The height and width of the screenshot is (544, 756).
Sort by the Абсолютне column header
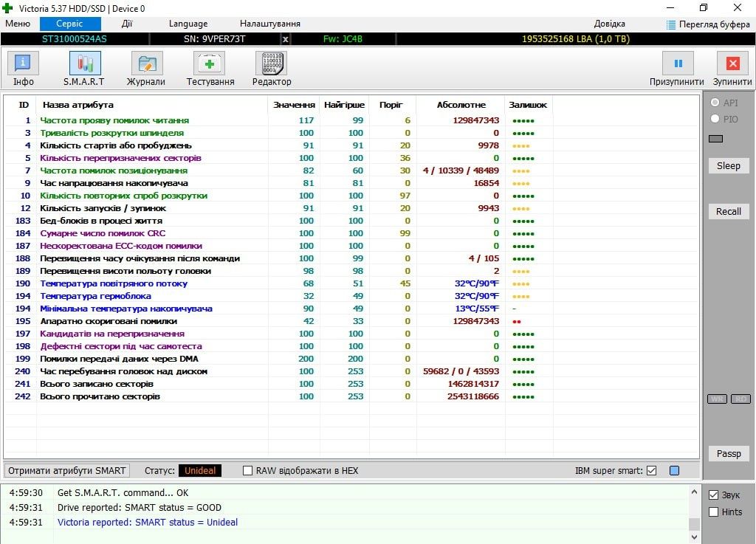coord(461,105)
